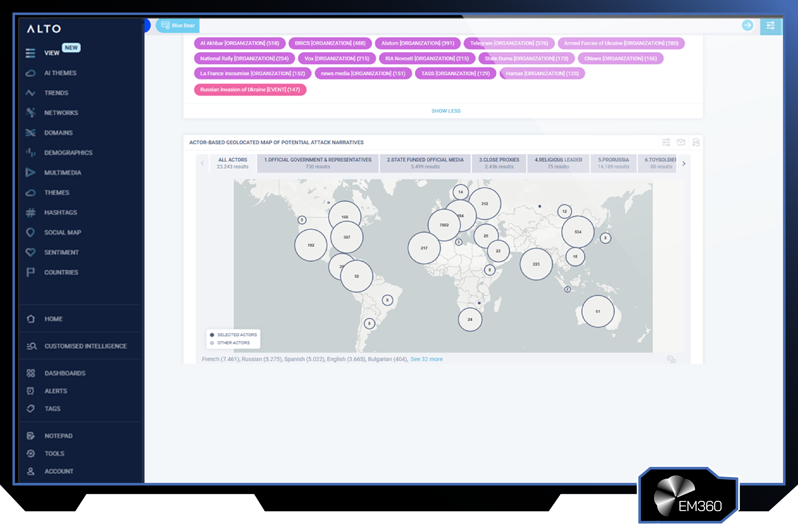Click Show Less to collapse entities
Viewport: 798px width, 532px height.
tap(446, 111)
